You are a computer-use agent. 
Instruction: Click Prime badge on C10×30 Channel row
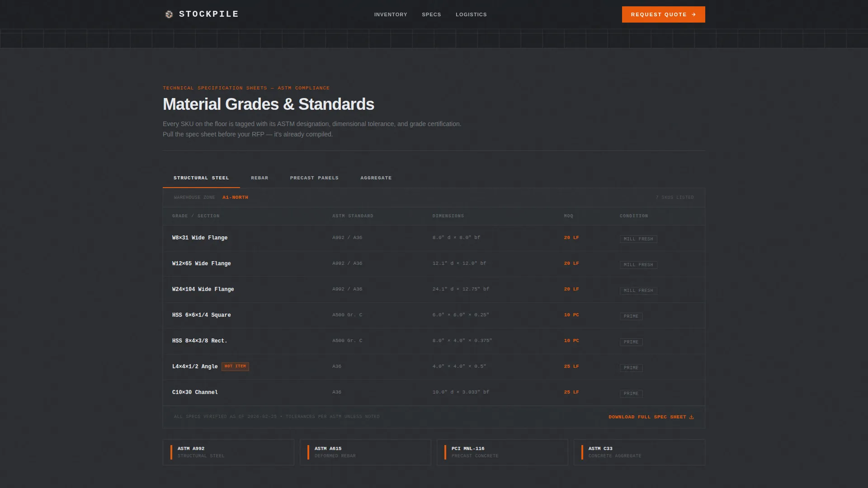coord(631,394)
